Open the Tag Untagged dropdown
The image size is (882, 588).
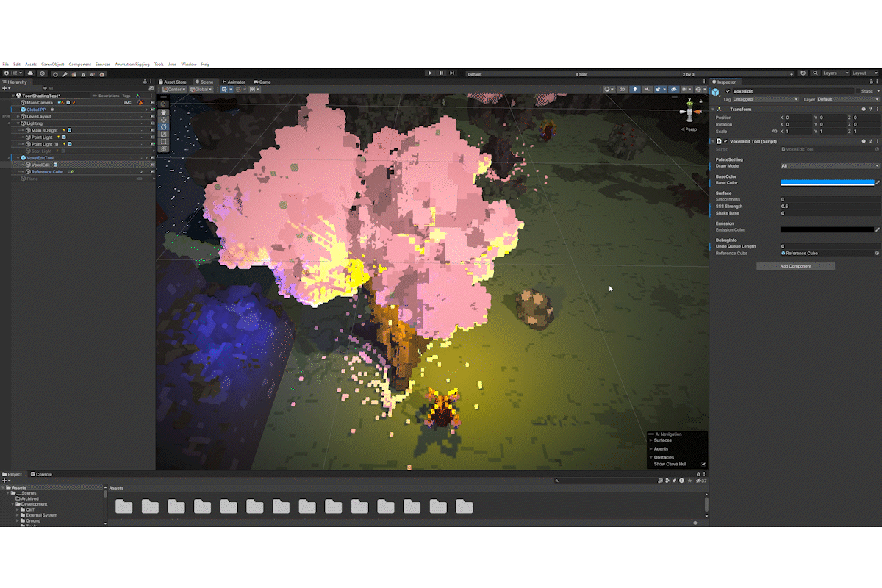pyautogui.click(x=765, y=99)
